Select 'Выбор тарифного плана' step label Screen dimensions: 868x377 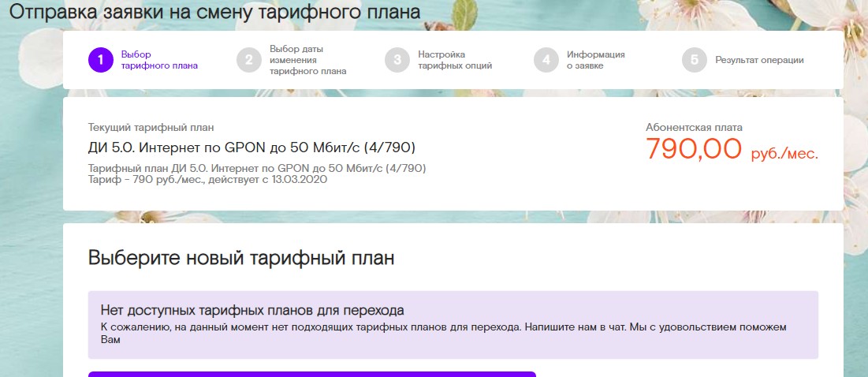159,60
